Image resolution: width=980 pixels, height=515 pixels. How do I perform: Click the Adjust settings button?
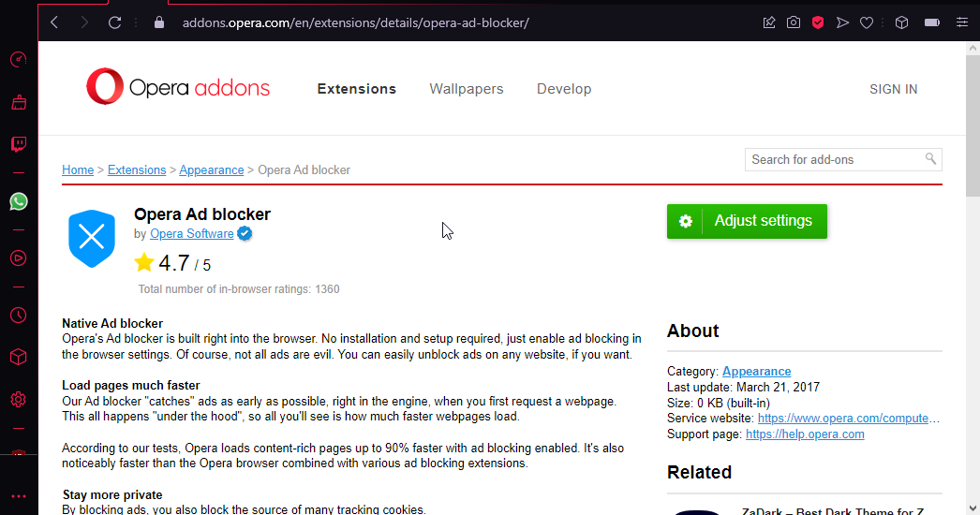[747, 221]
